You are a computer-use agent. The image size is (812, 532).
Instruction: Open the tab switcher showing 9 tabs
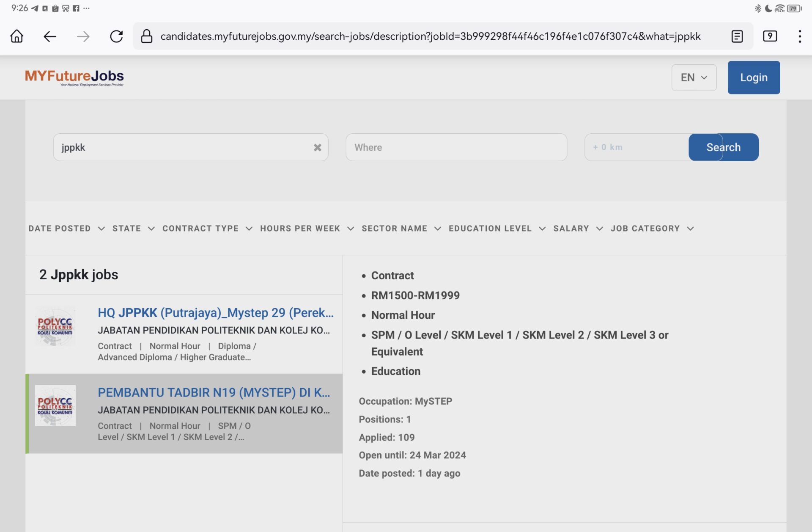coord(770,36)
